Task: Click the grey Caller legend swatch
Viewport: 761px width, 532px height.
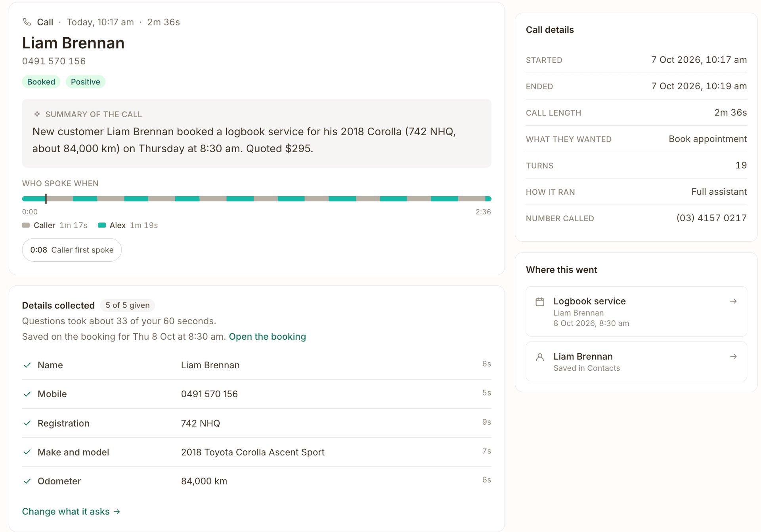Action: click(x=26, y=225)
